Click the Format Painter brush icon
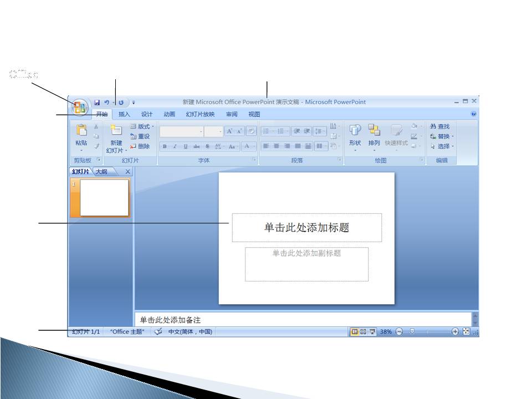Screen dimensions: 532x399 (96, 146)
